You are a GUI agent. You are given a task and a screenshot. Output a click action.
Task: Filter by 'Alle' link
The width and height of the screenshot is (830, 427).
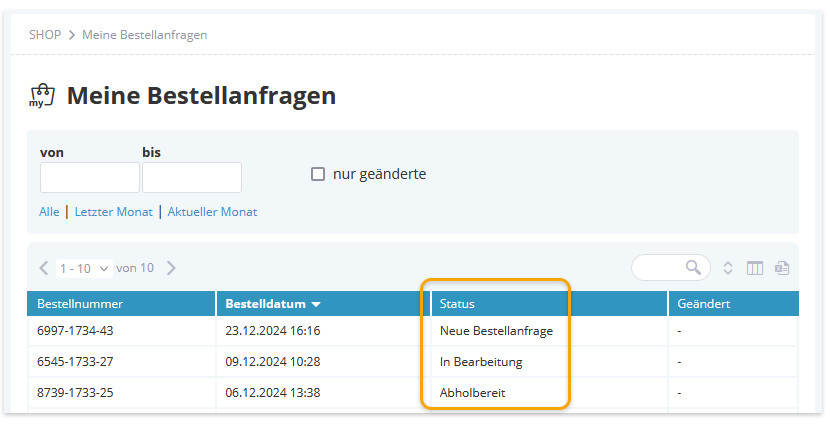pyautogui.click(x=49, y=212)
